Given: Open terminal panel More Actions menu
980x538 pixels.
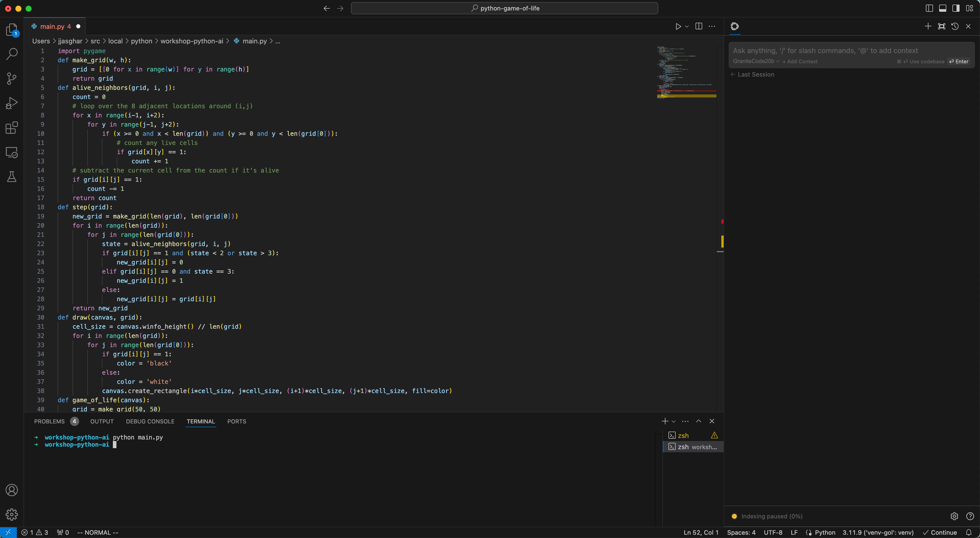Looking at the screenshot, I should (x=685, y=421).
